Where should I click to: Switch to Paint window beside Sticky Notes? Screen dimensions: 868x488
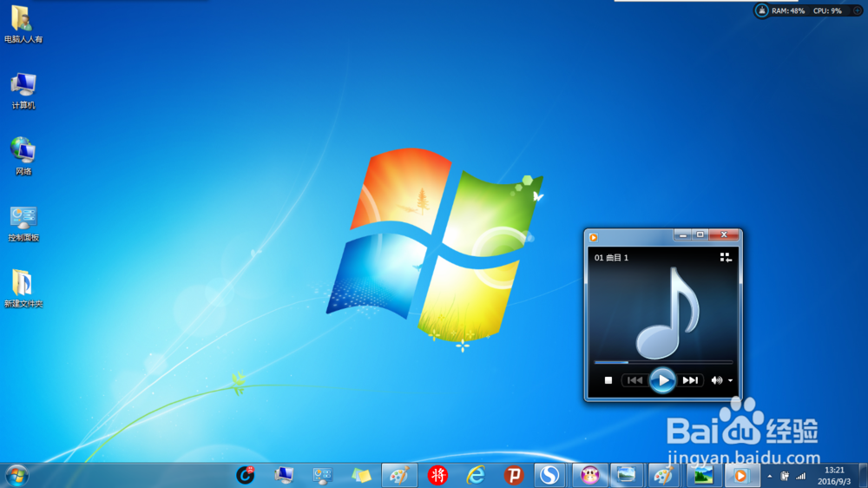(399, 475)
